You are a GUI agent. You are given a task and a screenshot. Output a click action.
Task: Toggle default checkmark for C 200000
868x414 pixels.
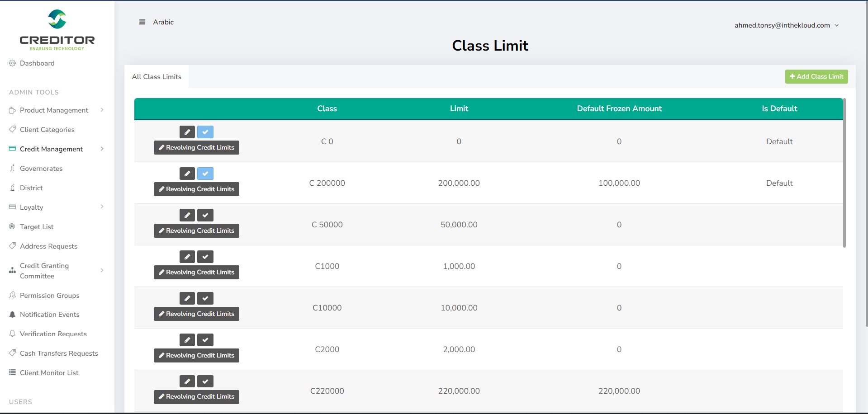205,174
